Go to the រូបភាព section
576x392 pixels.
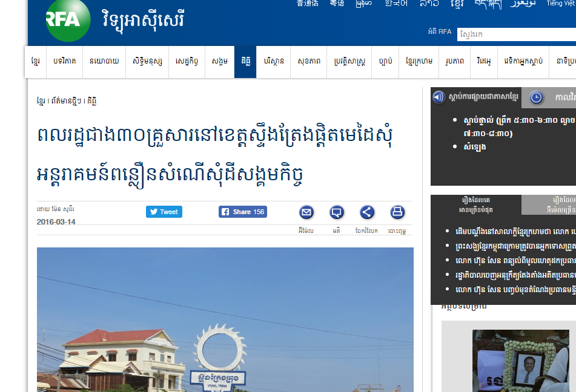[455, 62]
